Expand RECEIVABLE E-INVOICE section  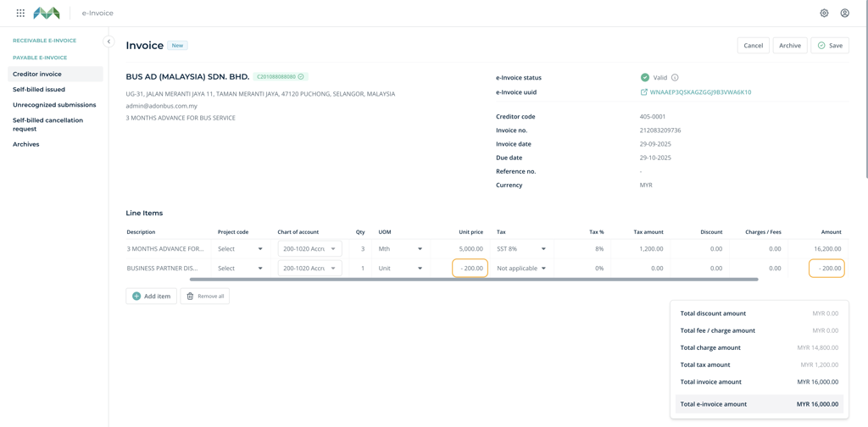point(44,41)
